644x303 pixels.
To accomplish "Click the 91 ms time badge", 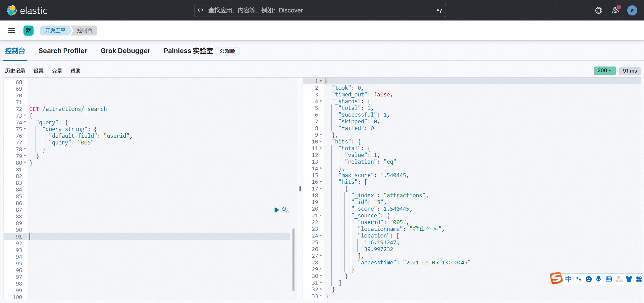I will coord(630,71).
